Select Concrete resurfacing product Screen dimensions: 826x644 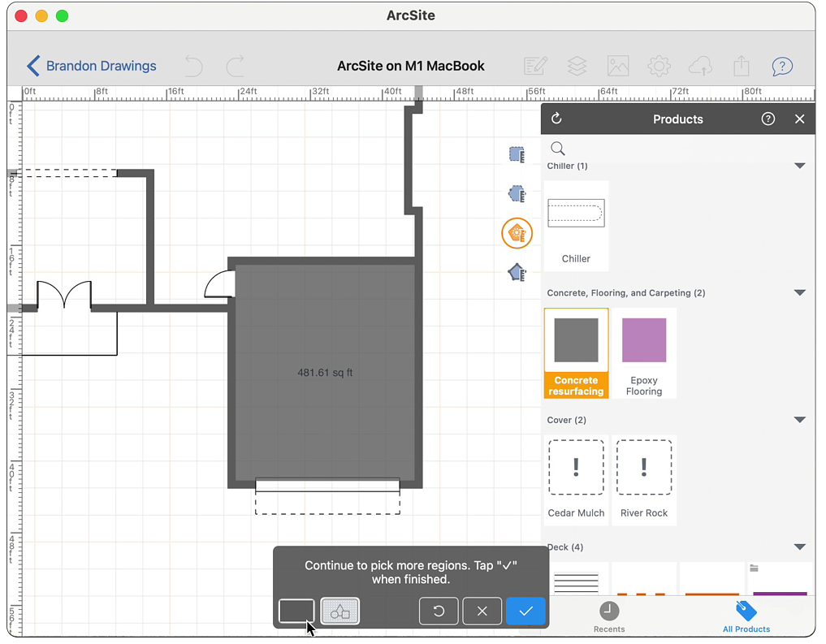click(576, 352)
